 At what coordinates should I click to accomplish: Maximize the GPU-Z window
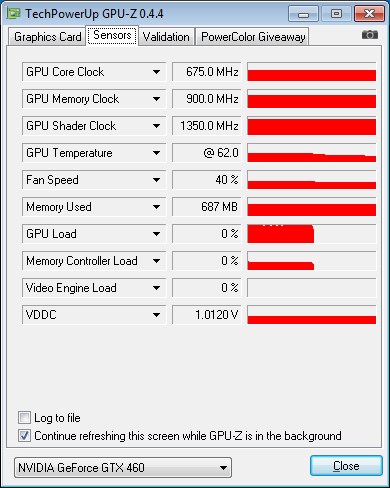tap(336, 14)
